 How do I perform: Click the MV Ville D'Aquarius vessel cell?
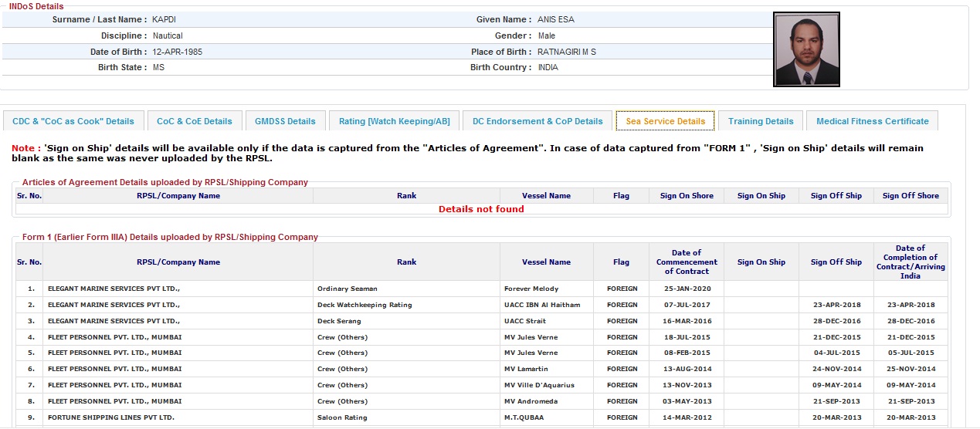[539, 385]
